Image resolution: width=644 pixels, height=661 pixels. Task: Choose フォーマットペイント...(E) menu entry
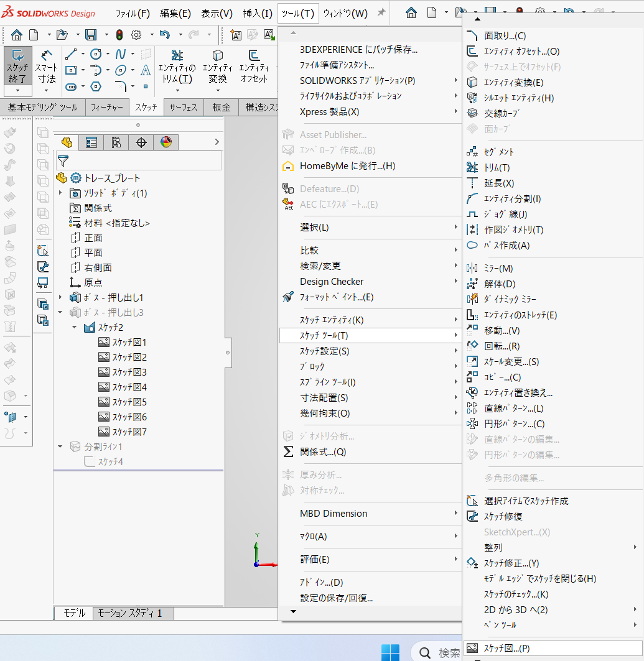(370, 297)
